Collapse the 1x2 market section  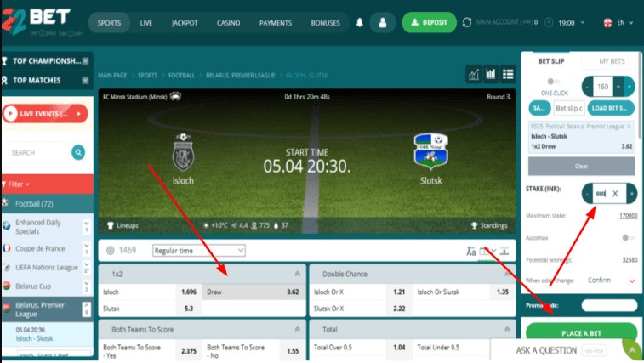[x=298, y=274]
